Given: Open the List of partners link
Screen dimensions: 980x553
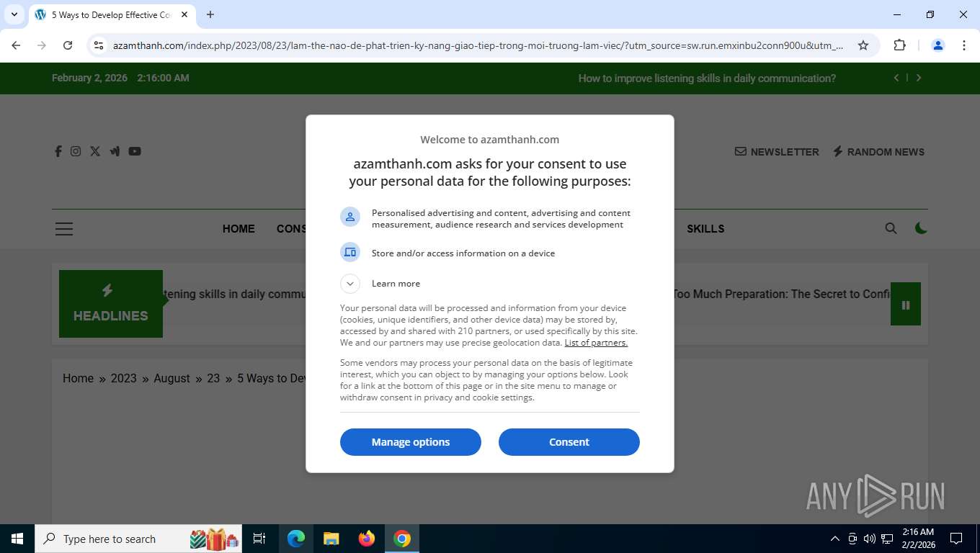Looking at the screenshot, I should (596, 343).
